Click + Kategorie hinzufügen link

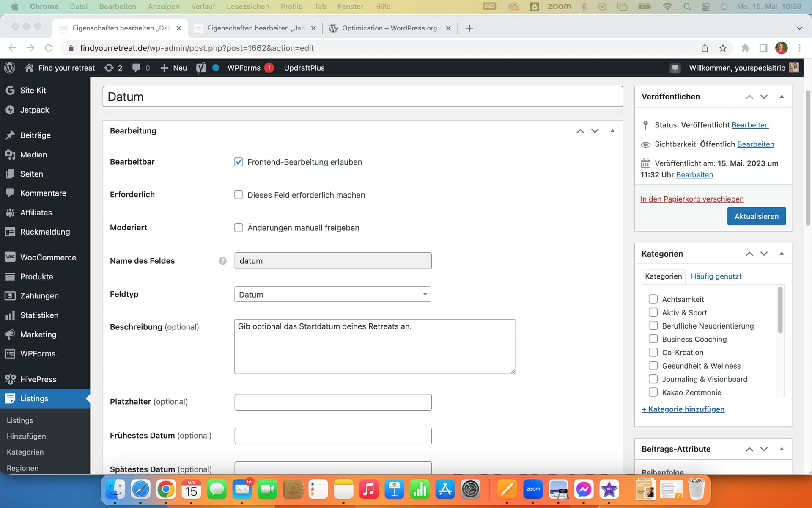tap(683, 409)
